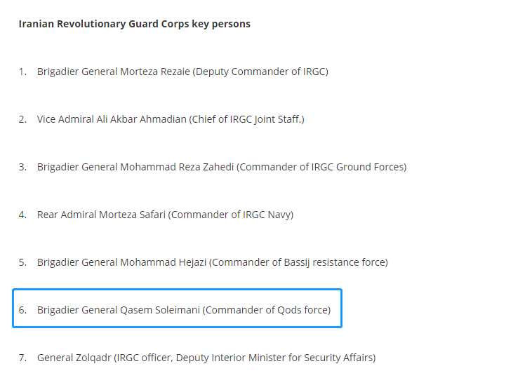Click list number 4 marker
The width and height of the screenshot is (532, 392).
click(x=22, y=215)
